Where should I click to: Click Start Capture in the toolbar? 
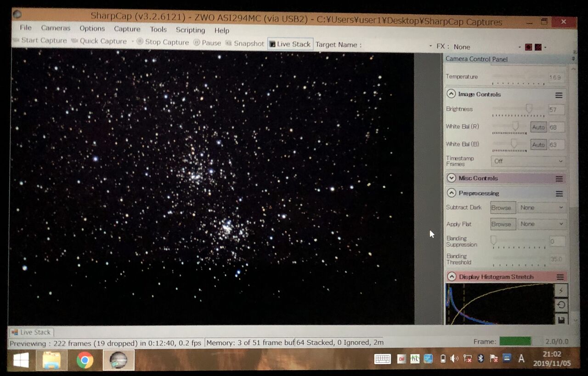pyautogui.click(x=40, y=40)
